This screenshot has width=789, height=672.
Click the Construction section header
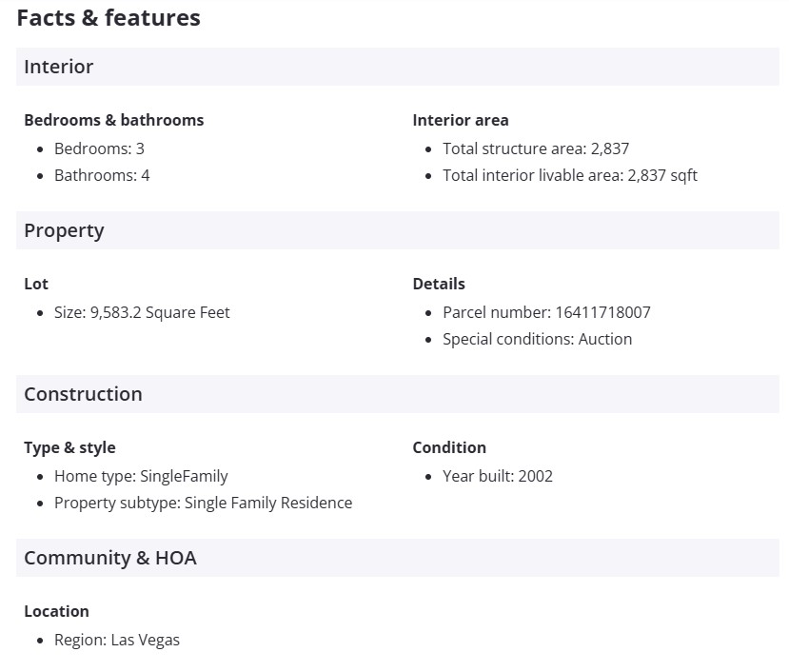pyautogui.click(x=83, y=394)
